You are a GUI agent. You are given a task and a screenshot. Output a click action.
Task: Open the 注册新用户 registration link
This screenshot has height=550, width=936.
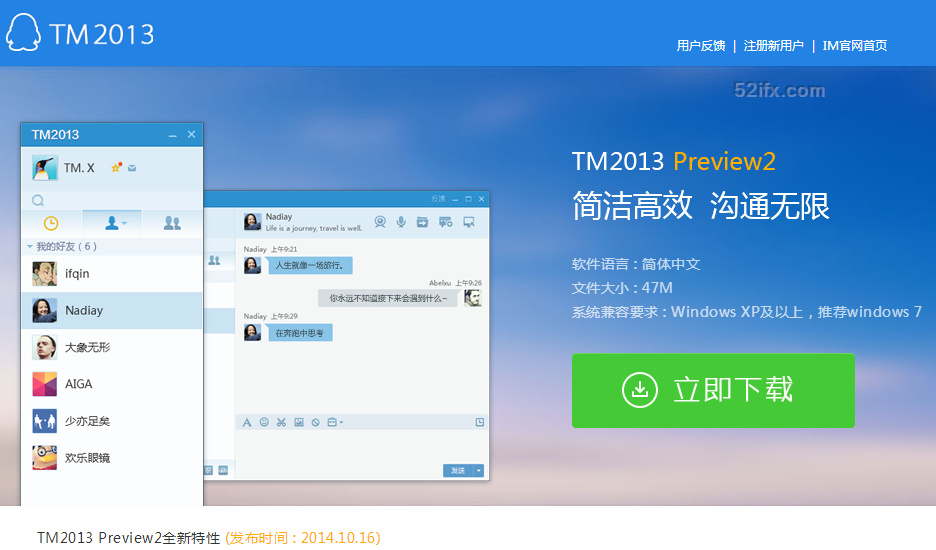[774, 45]
